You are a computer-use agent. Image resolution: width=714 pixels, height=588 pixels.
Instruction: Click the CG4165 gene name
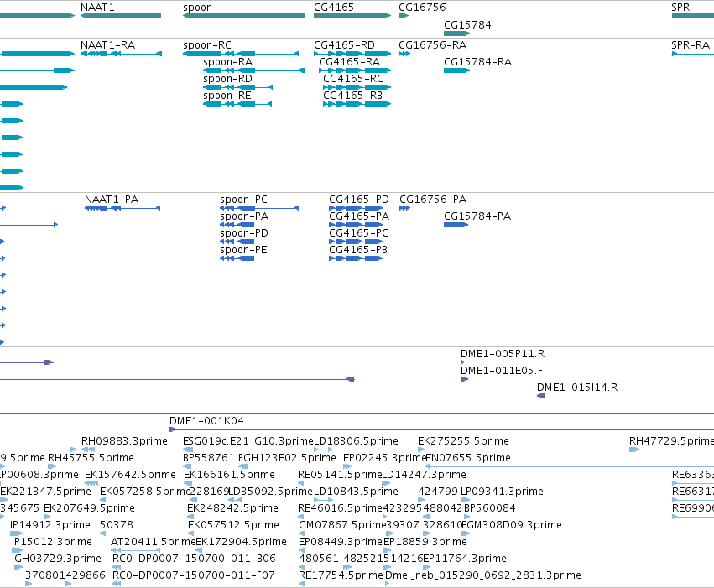[334, 8]
